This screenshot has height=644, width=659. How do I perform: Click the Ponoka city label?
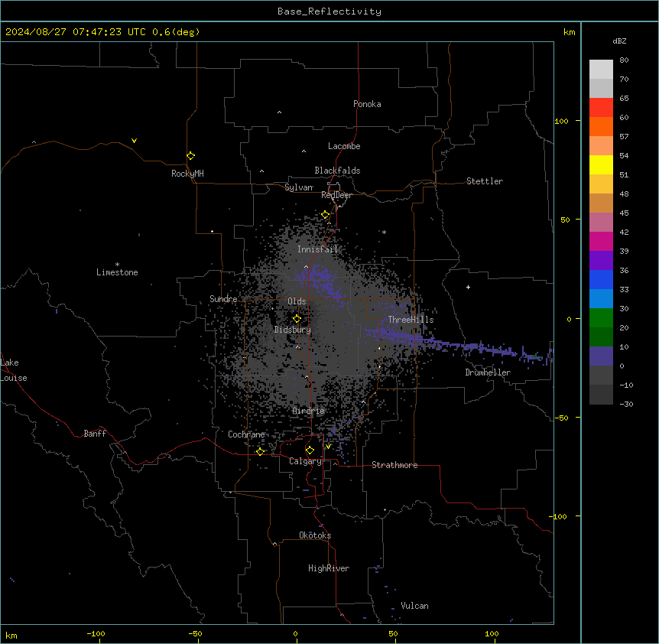[367, 104]
